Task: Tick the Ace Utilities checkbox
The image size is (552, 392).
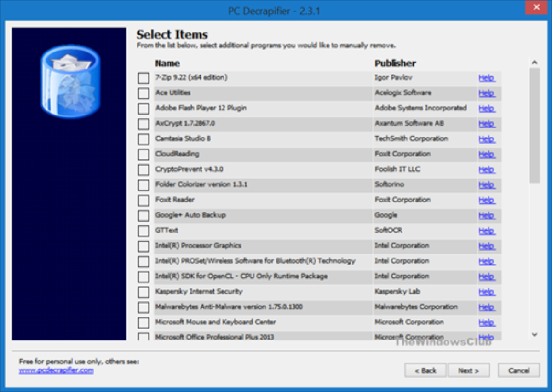Action: point(144,93)
